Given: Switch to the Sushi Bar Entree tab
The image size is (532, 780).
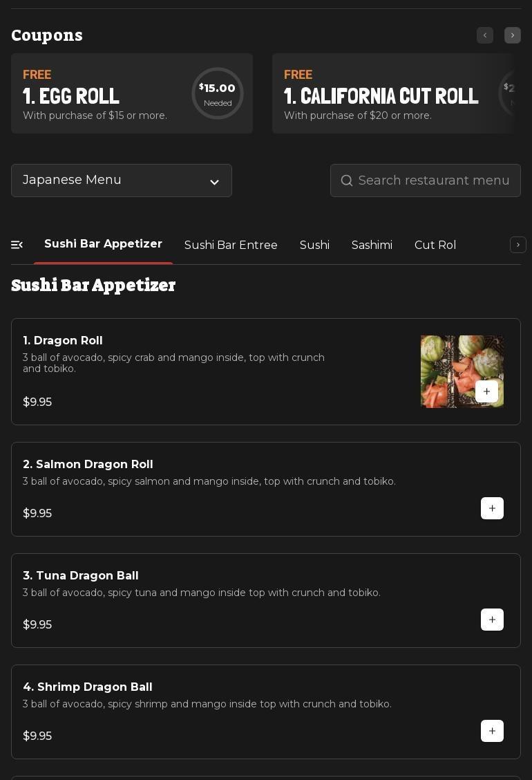Looking at the screenshot, I should [x=231, y=245].
